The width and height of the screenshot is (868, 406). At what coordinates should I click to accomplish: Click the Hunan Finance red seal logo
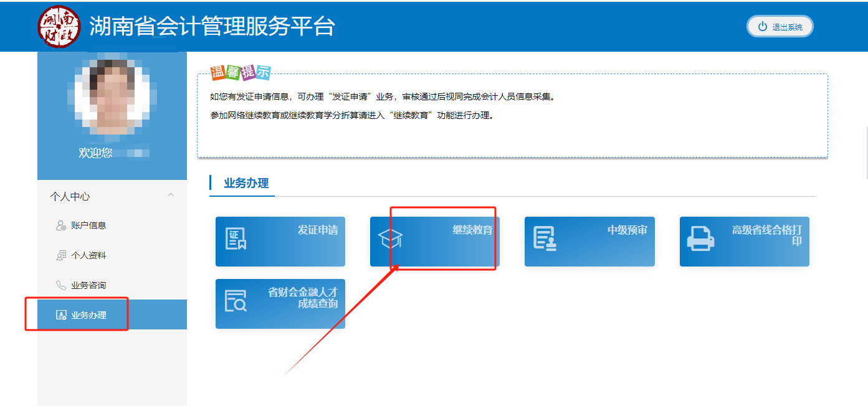[x=59, y=26]
